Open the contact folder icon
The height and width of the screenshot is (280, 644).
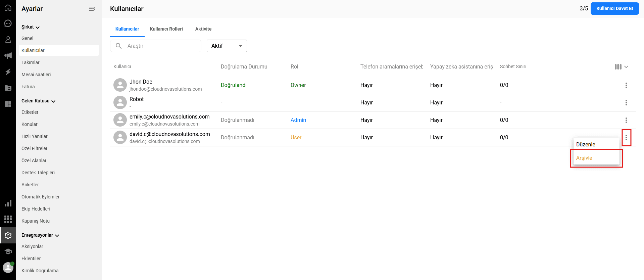(x=8, y=88)
